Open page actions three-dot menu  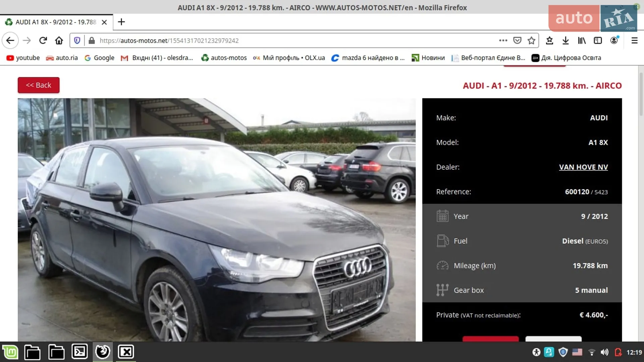503,41
